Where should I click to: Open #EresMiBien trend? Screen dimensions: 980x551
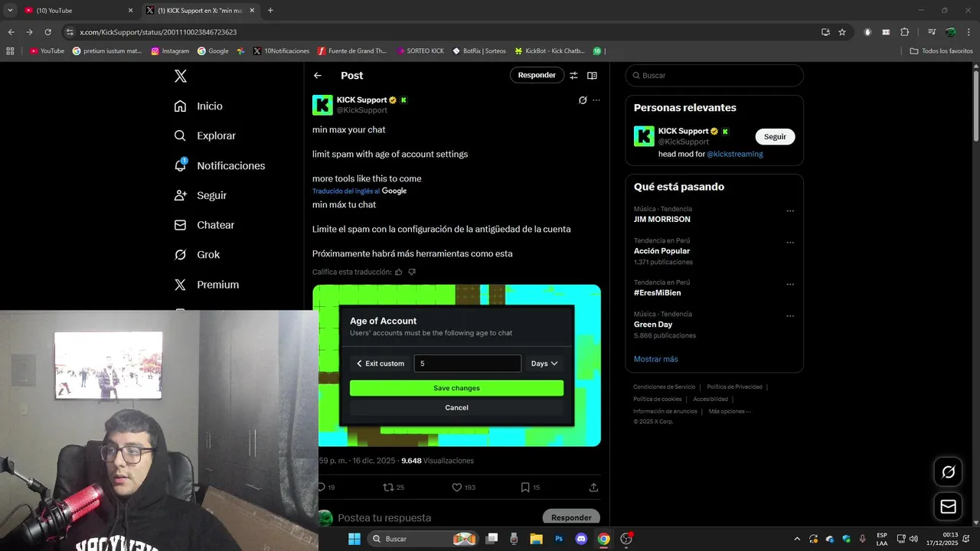point(657,293)
